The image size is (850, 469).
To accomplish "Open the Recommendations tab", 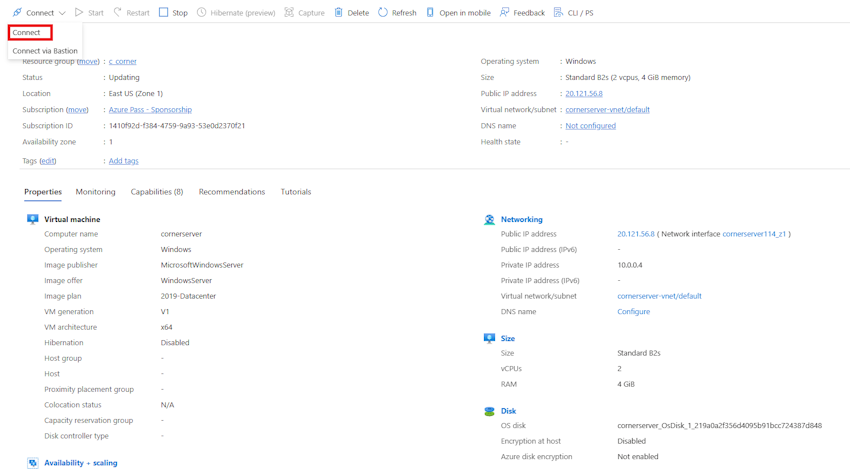I will point(232,192).
